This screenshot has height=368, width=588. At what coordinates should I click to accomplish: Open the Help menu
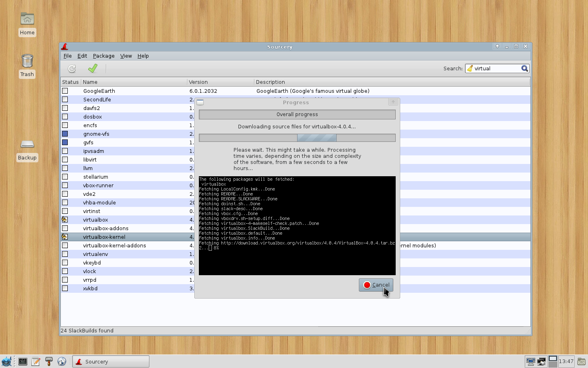pyautogui.click(x=143, y=56)
